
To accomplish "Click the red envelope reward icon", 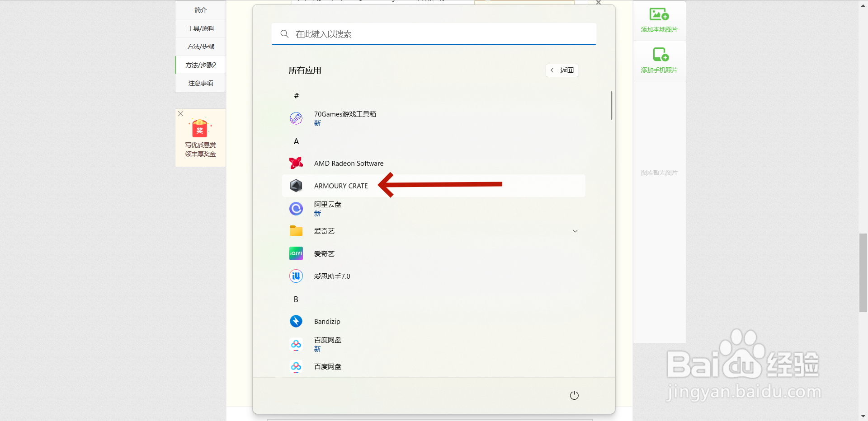I will point(200,128).
